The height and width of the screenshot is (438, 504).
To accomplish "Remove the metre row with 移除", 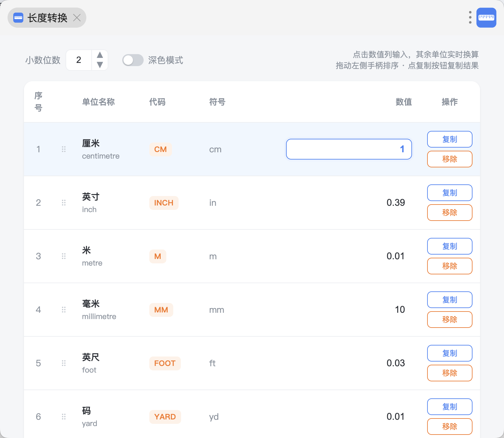I will 450,266.
